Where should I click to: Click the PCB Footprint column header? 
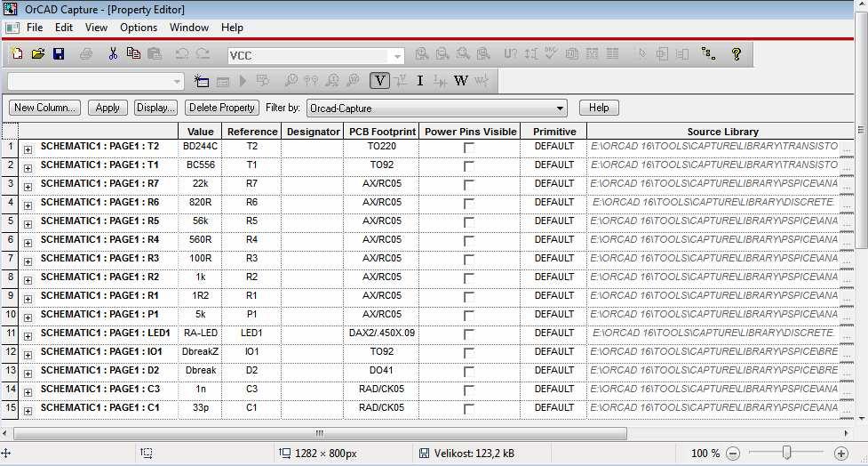point(381,132)
